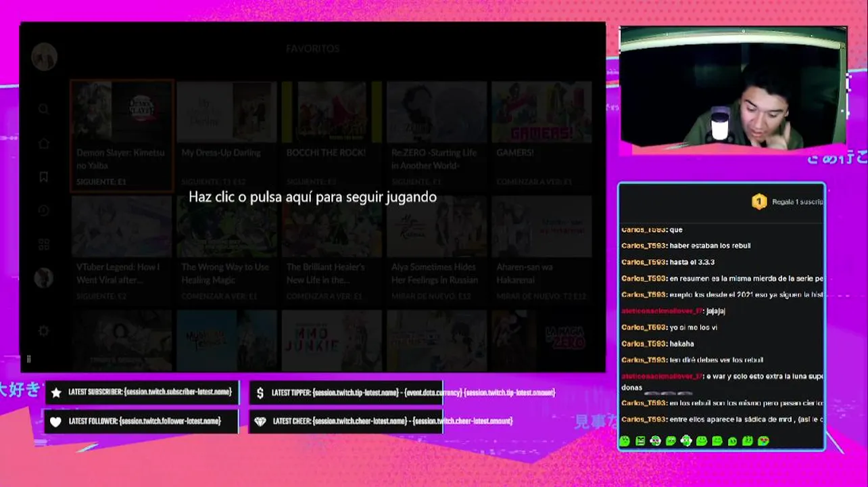The width and height of the screenshot is (868, 487).
Task: Click the 'Regala 1 suscrip' gift prompt
Action: pos(798,202)
